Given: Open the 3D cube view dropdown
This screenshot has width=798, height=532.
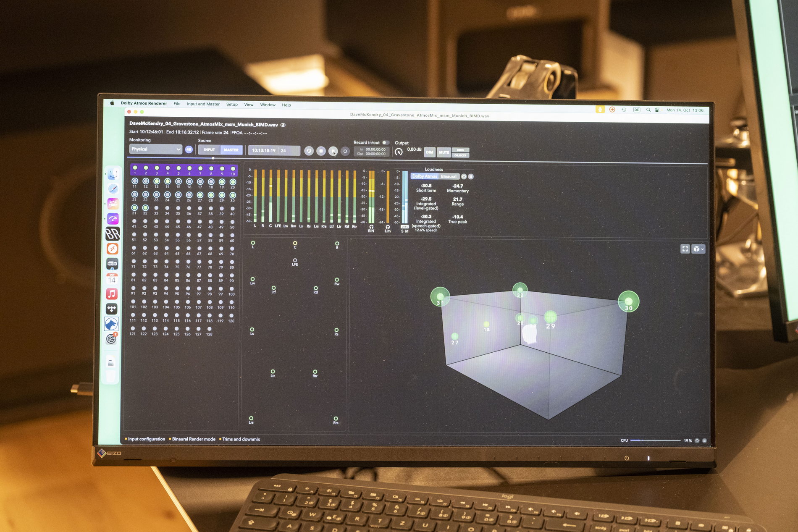Looking at the screenshot, I should (698, 249).
